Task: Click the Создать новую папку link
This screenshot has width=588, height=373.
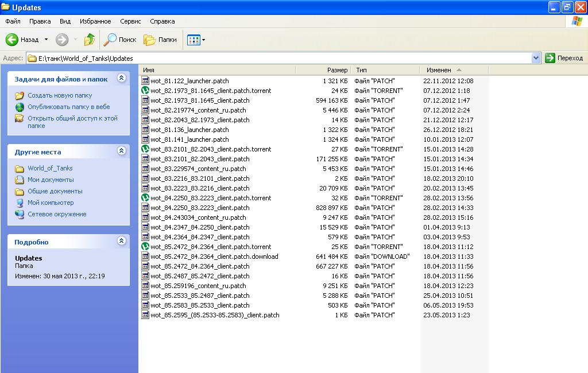Action: [60, 95]
